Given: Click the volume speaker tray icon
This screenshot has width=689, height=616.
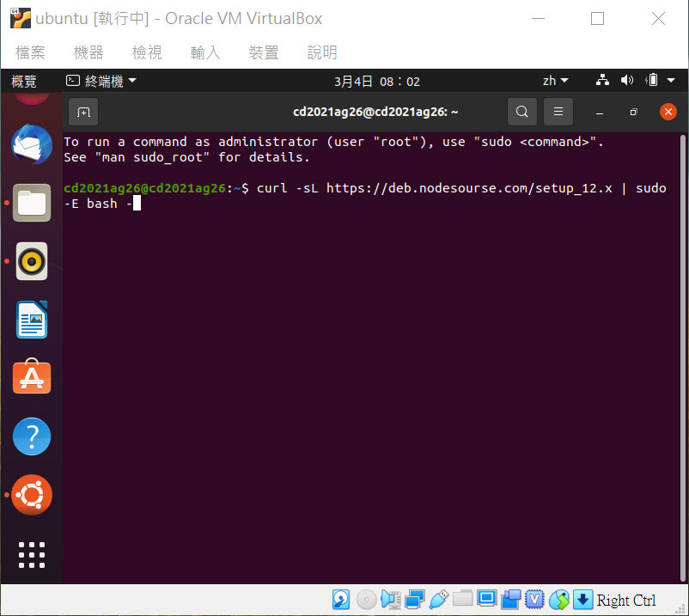Looking at the screenshot, I should (626, 81).
